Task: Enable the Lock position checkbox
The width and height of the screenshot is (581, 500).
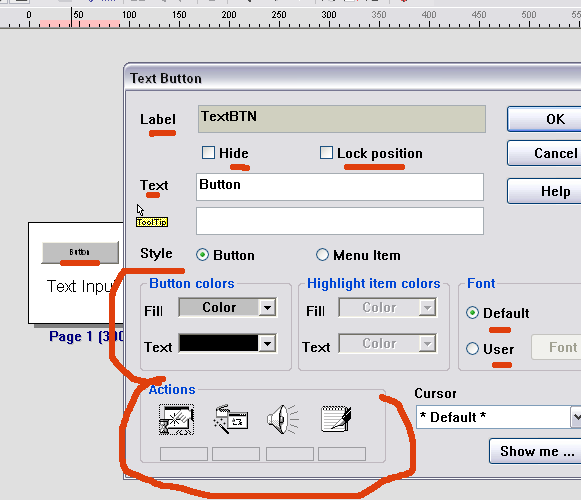Action: pos(326,152)
